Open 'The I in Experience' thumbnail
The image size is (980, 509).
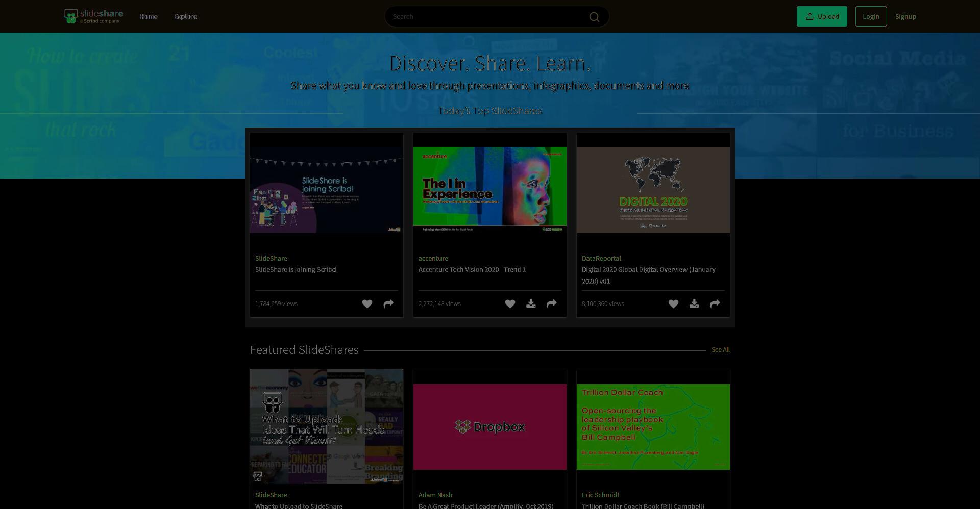(x=490, y=190)
